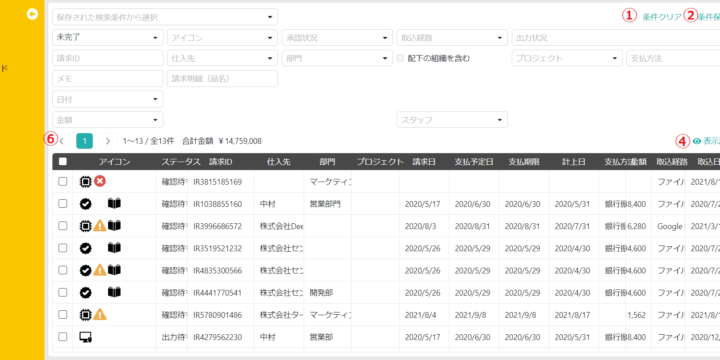
Task: Toggle select-all checkbox in table header
Action: tap(62, 161)
